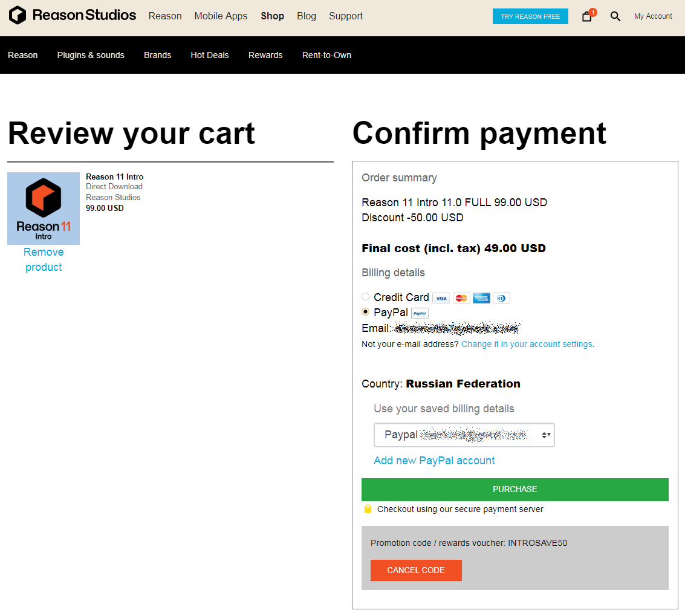The height and width of the screenshot is (616, 685).
Task: Click the CANCEL CODE button
Action: pos(416,570)
